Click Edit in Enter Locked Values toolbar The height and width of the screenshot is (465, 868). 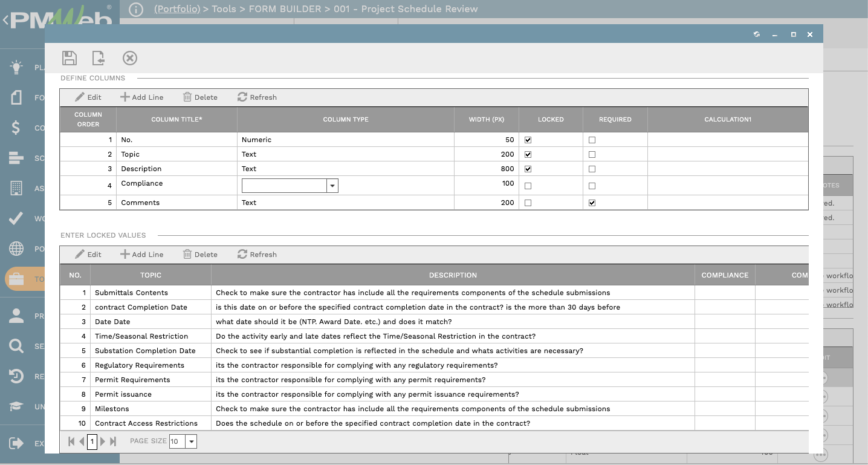(x=88, y=255)
